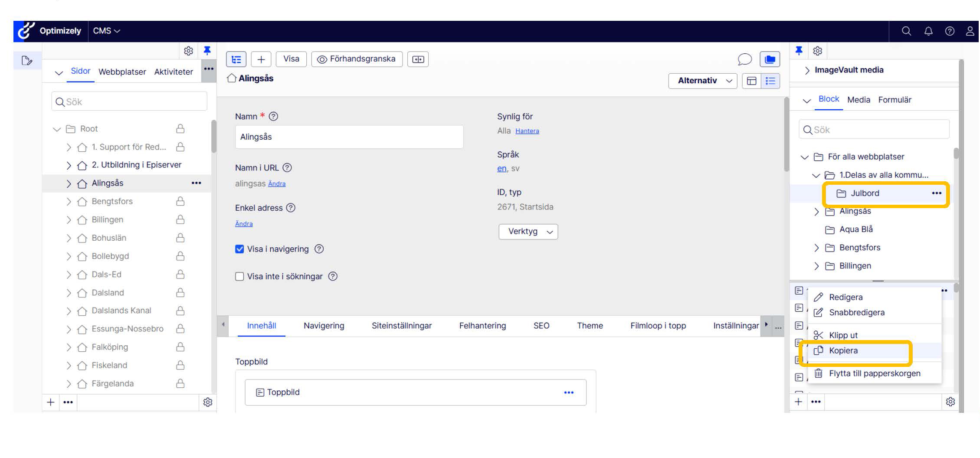The image size is (980, 458).
Task: Click the search magnifier in top bar
Action: point(906,31)
